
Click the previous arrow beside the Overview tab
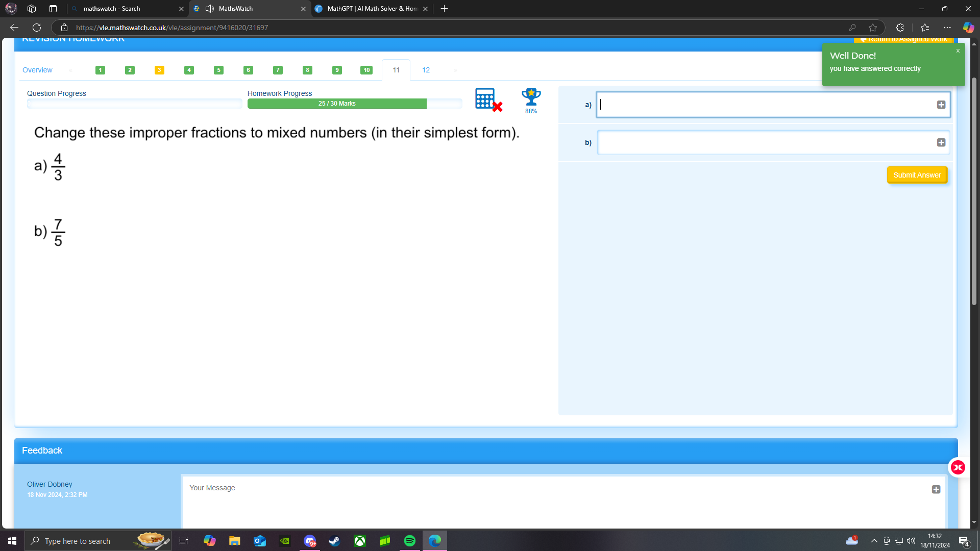(x=71, y=70)
